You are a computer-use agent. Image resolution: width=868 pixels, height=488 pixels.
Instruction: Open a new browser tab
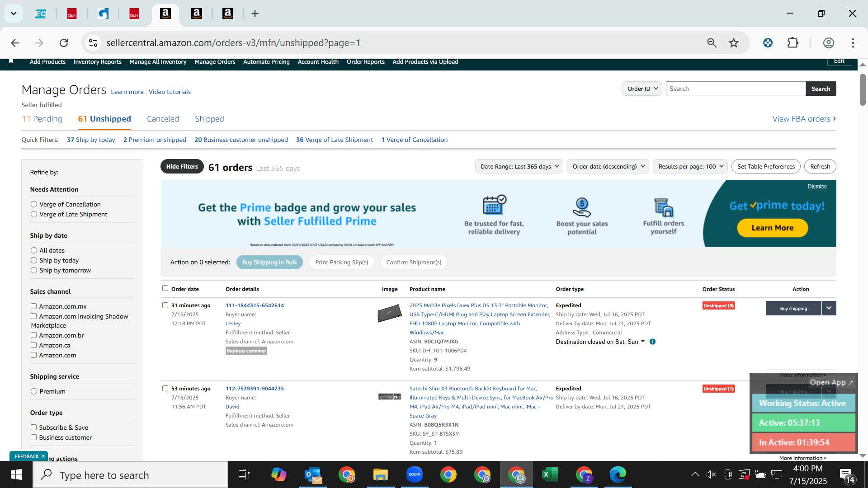(255, 14)
